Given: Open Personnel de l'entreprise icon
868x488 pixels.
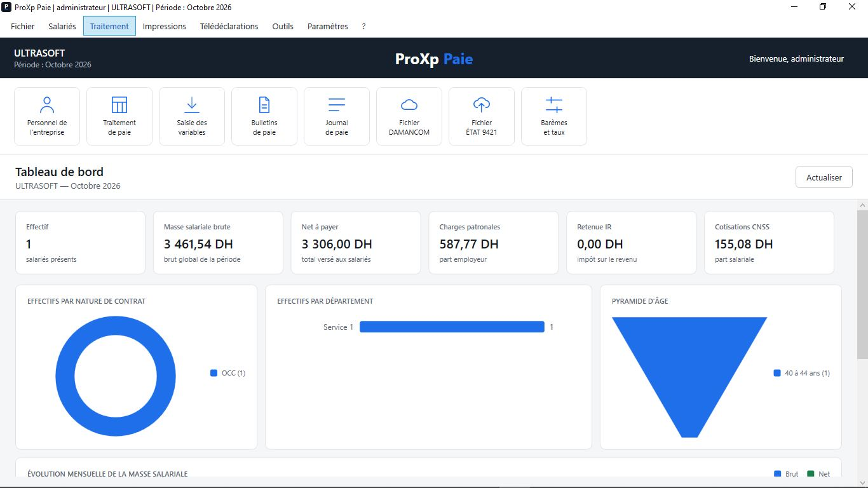Looking at the screenshot, I should 47,105.
